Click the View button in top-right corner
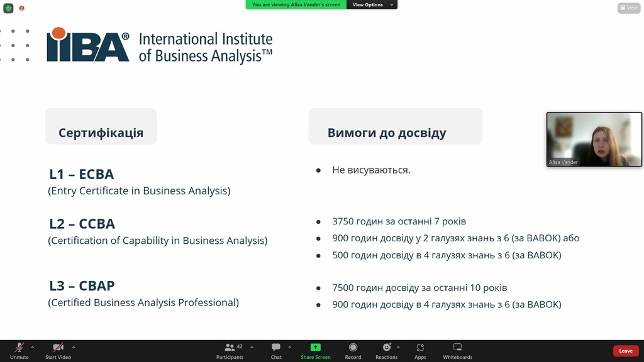 tap(628, 8)
